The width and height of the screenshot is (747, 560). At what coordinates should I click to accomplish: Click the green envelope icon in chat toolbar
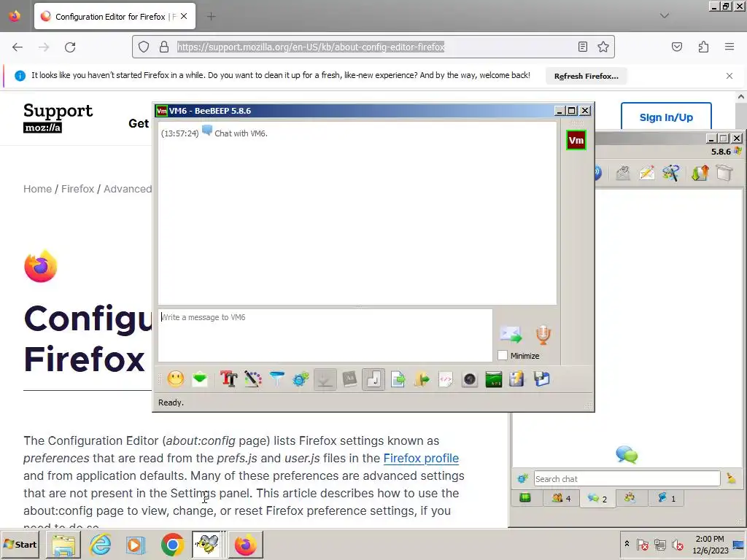[x=200, y=379]
